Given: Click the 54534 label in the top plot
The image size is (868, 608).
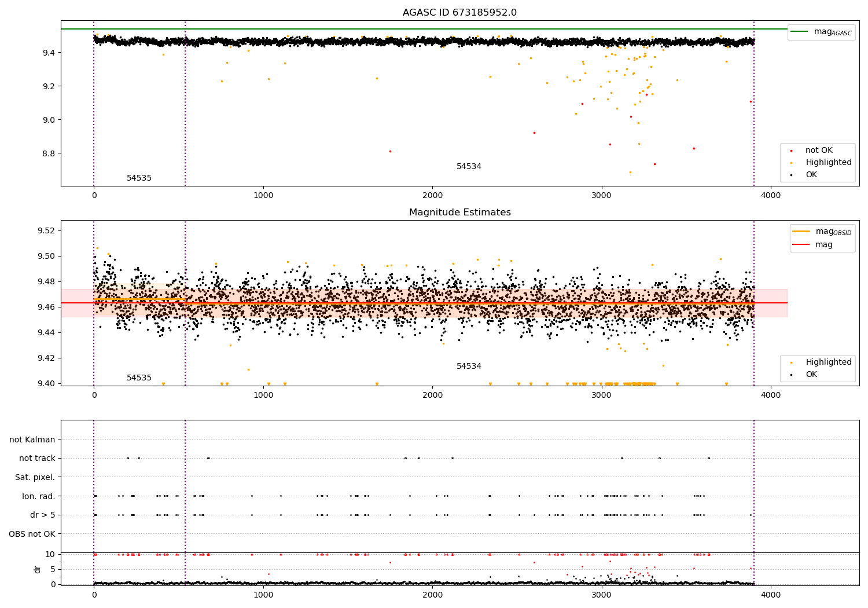Looking at the screenshot, I should point(469,167).
